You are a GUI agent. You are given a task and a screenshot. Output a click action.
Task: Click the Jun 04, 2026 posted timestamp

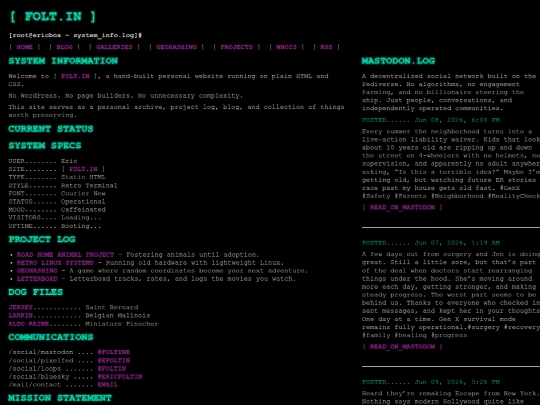(430, 382)
